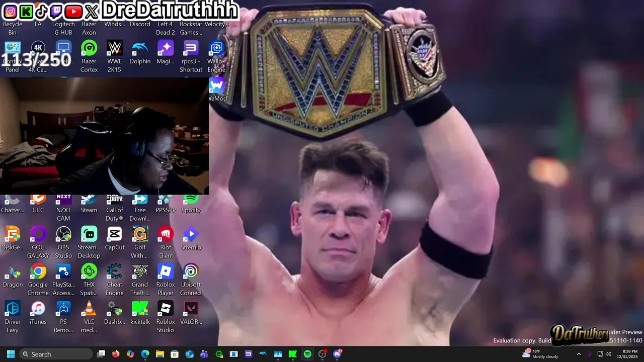Launch Grand Theft Auto desktop shortcut

[x=140, y=280]
